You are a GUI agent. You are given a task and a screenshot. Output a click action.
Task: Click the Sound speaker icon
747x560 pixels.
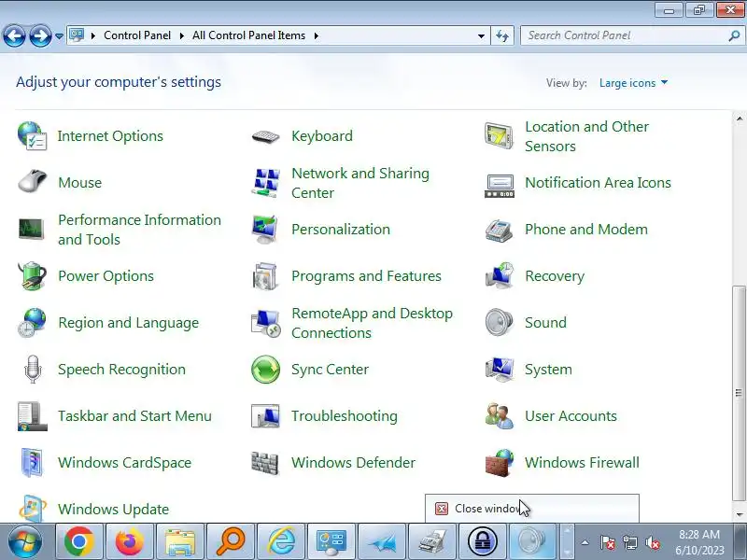coord(499,322)
